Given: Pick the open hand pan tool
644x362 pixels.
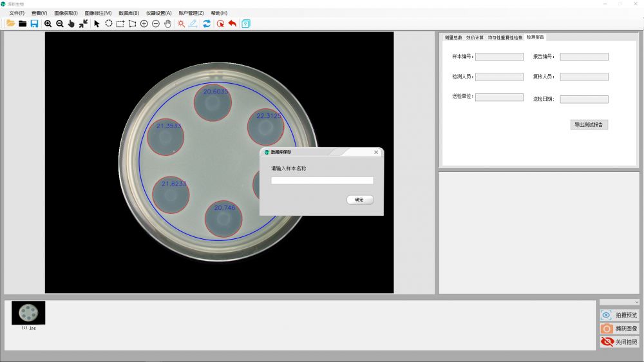Looking at the screenshot, I should [167, 24].
